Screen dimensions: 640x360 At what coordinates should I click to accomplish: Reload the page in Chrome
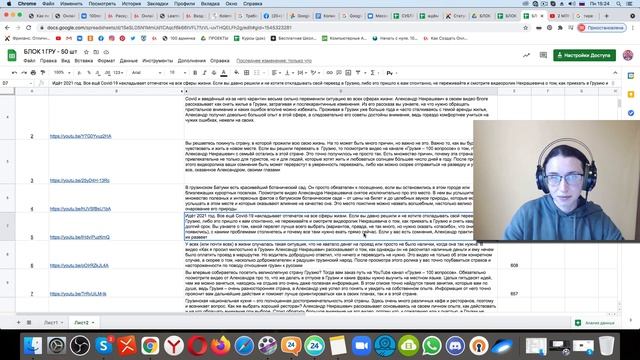(29, 28)
